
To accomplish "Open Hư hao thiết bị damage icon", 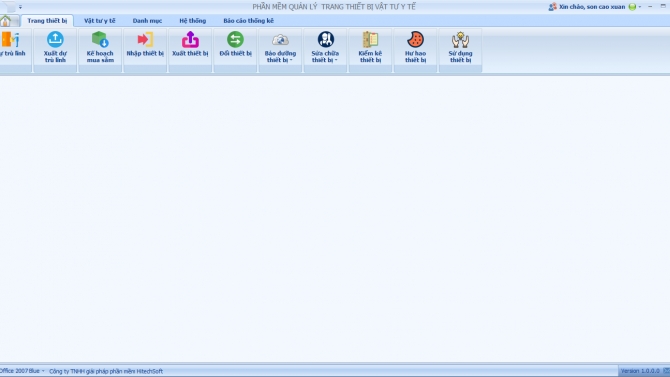I will click(x=415, y=39).
